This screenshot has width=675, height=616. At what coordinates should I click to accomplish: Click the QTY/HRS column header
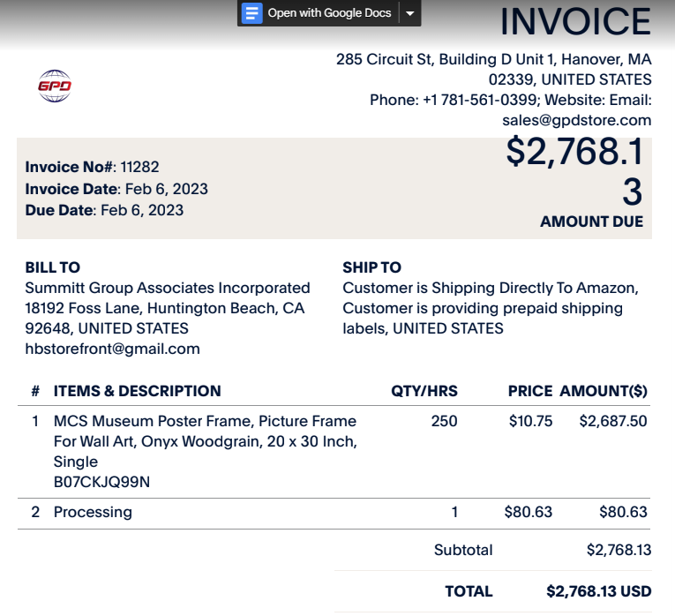[424, 391]
